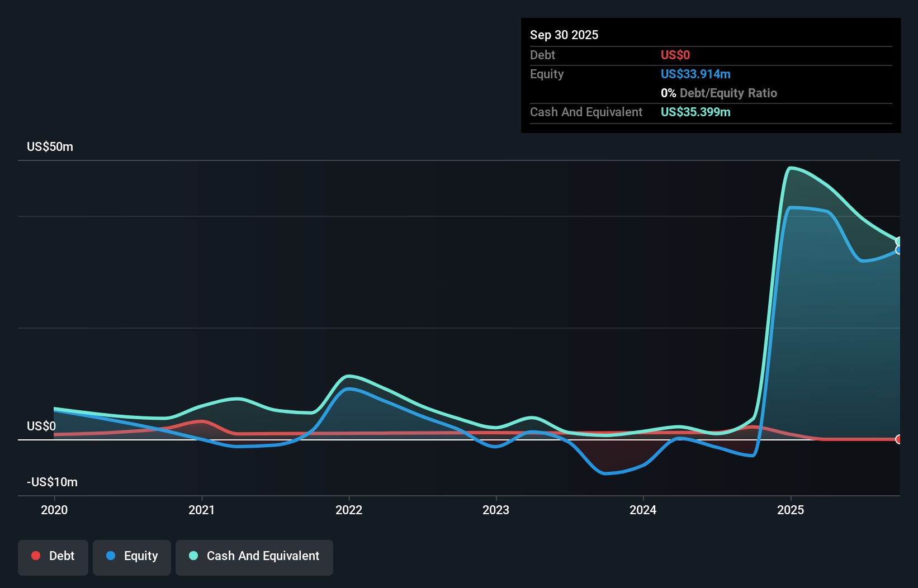Click the Equity legend indicator dot
The height and width of the screenshot is (588, 918).
coord(112,556)
